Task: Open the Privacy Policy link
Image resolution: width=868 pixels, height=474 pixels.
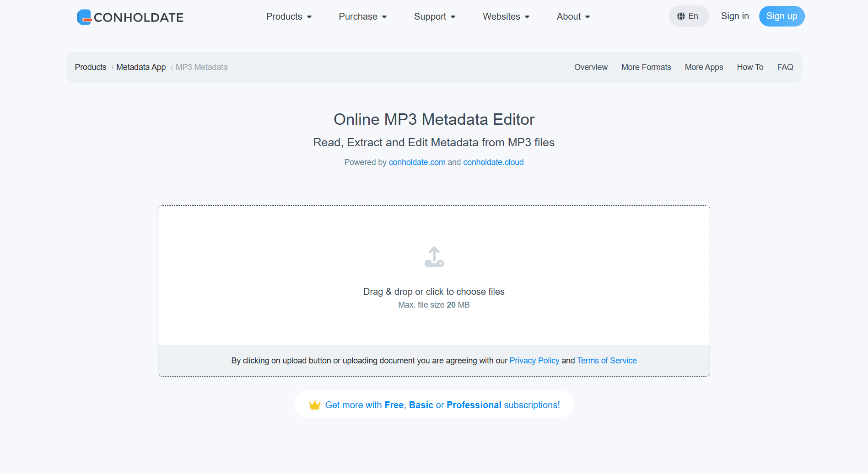Action: point(534,361)
